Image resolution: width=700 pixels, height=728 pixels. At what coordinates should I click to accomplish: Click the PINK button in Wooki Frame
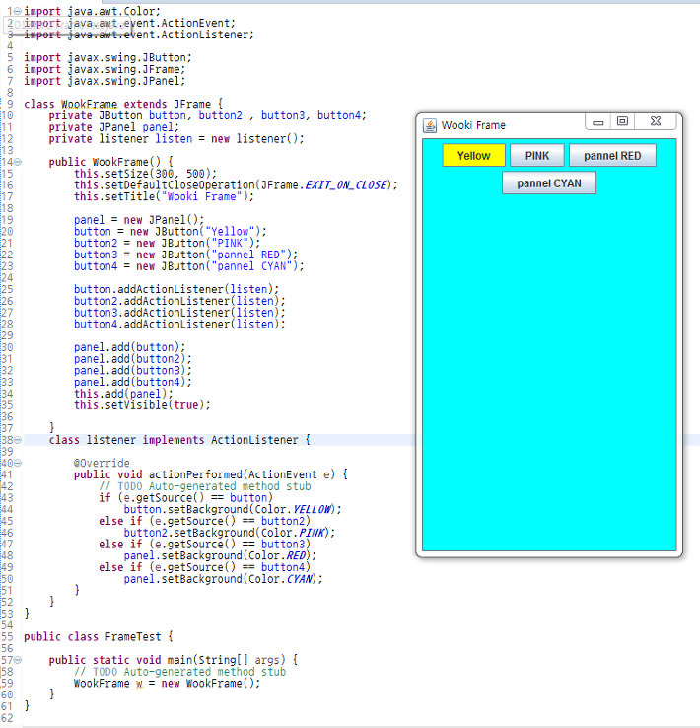coord(537,156)
